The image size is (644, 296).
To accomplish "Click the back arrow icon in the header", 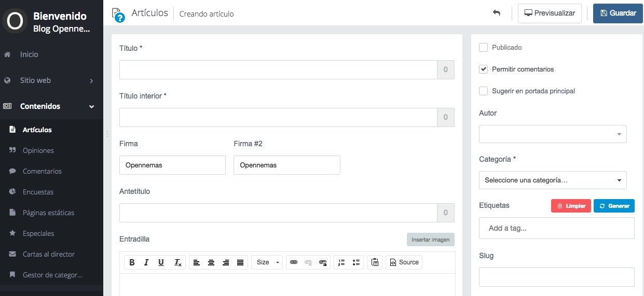I will pos(497,13).
